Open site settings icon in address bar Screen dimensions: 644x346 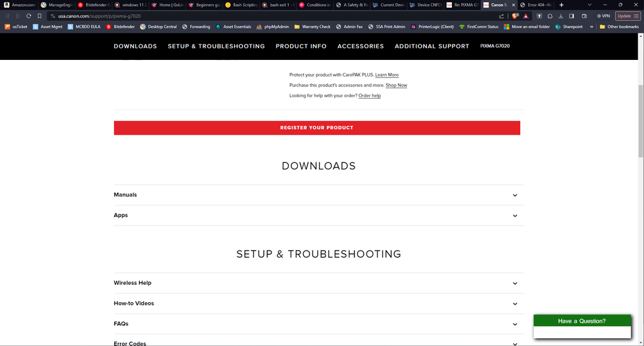[x=53, y=16]
